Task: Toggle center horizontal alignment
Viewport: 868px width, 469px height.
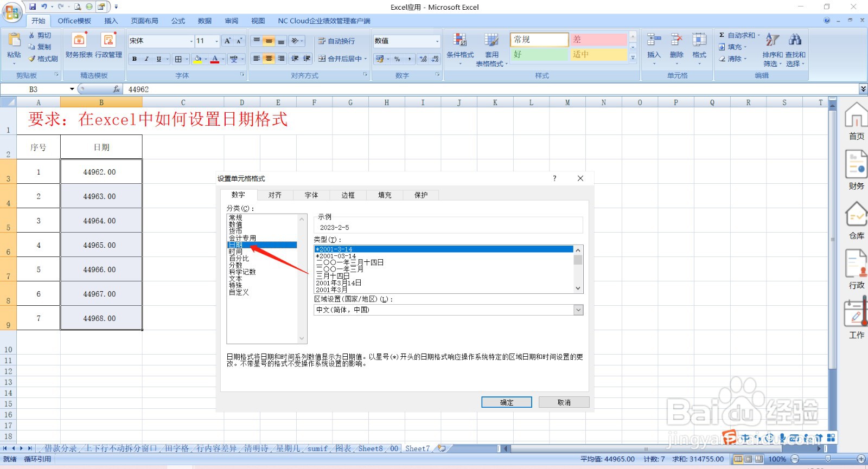Action: coord(269,59)
